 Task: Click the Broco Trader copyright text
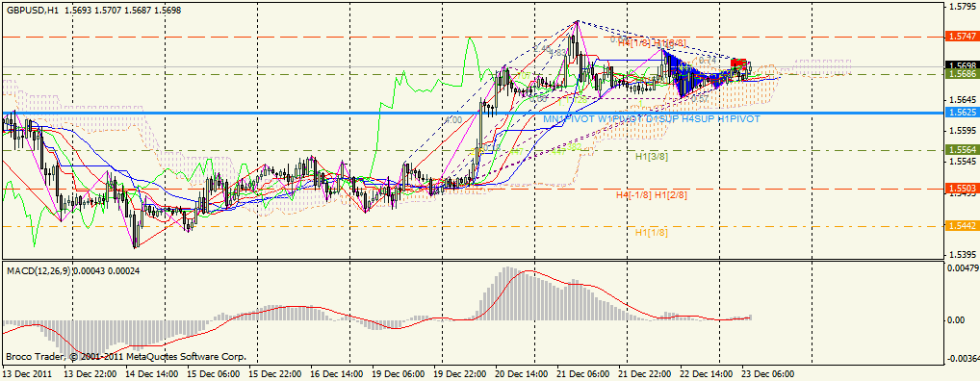(126, 358)
